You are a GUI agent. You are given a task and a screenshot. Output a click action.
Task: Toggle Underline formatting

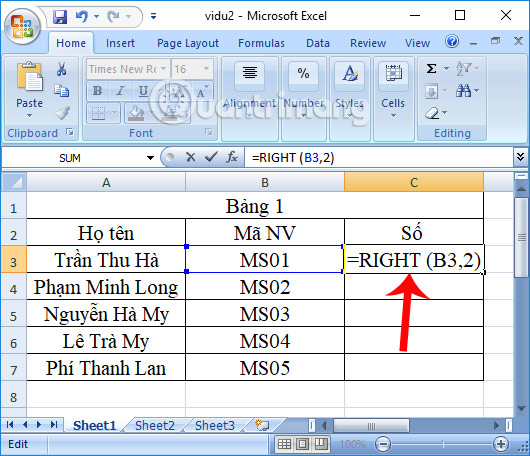[x=143, y=91]
